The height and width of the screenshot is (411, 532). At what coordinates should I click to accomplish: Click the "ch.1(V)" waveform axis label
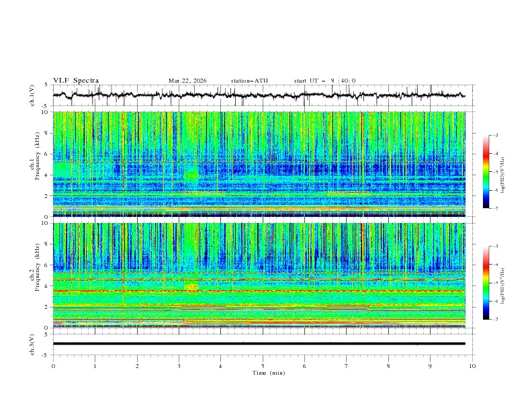point(32,95)
